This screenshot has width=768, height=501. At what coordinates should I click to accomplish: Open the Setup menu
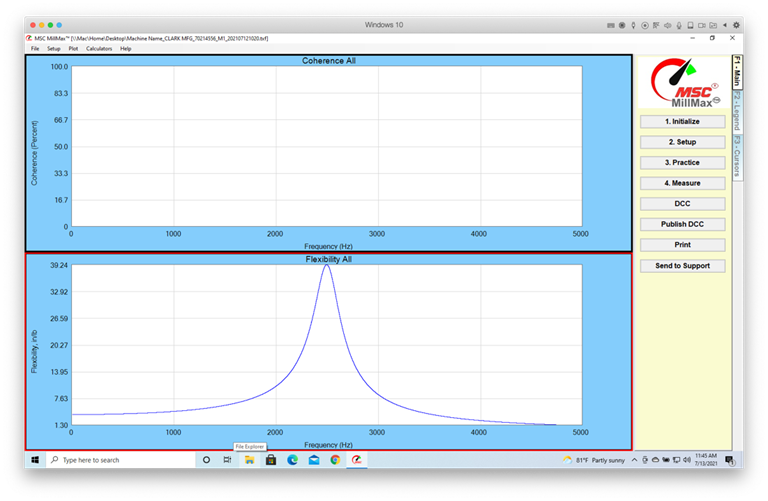(x=53, y=48)
